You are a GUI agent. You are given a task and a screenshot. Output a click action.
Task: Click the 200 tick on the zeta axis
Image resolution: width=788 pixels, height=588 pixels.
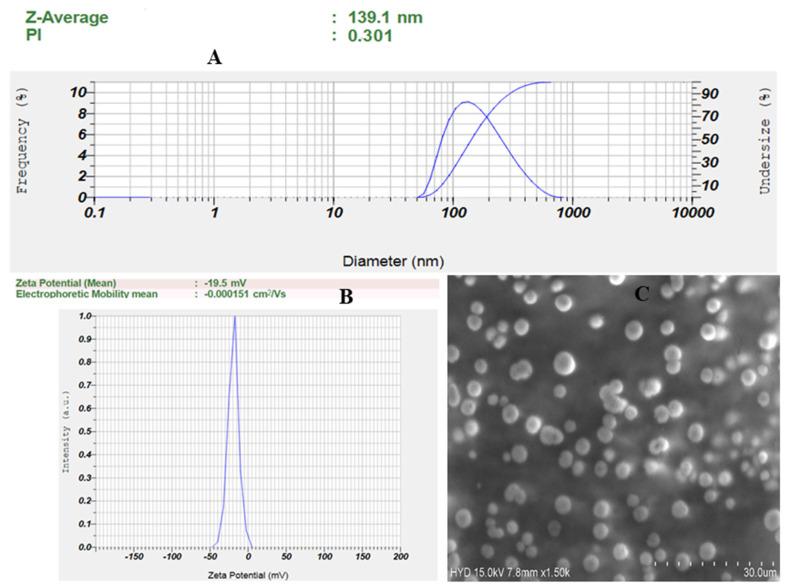coord(401,557)
